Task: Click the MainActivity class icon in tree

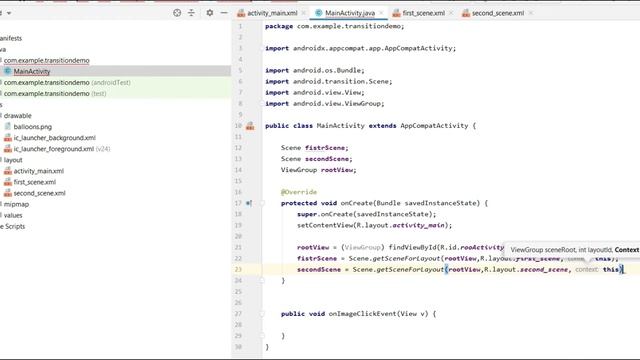Action: pos(7,71)
